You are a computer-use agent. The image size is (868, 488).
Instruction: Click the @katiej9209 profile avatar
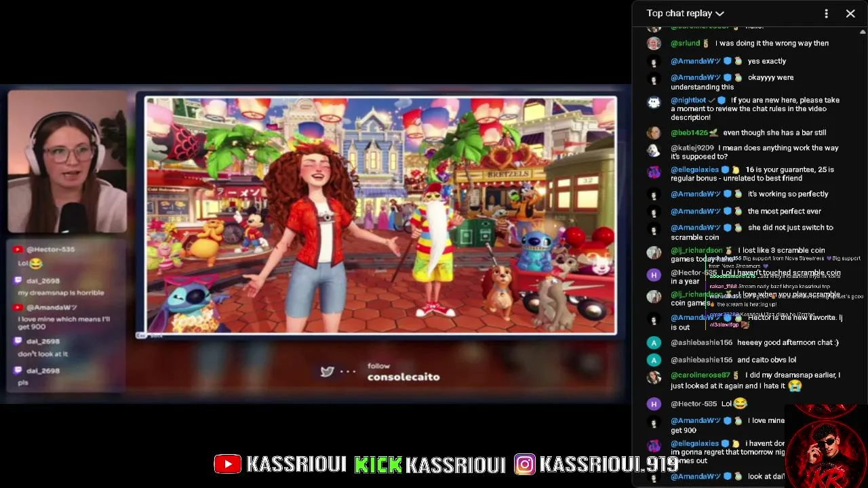click(654, 150)
